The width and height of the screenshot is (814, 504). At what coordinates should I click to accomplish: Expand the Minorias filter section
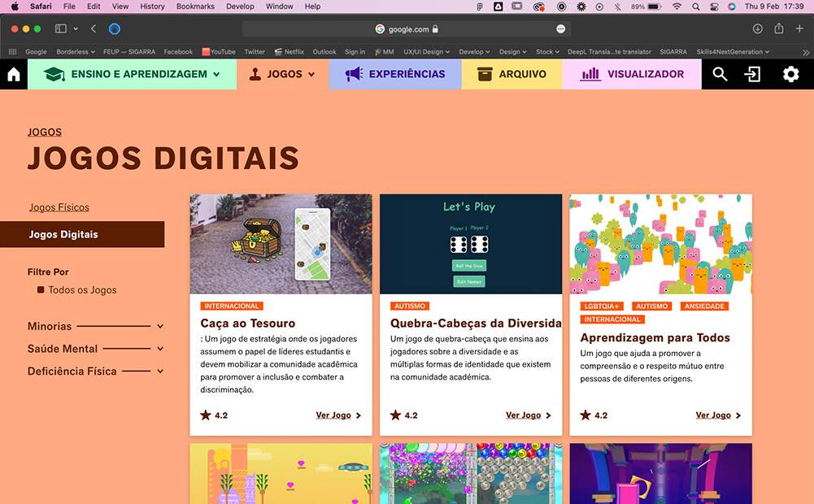(160, 327)
